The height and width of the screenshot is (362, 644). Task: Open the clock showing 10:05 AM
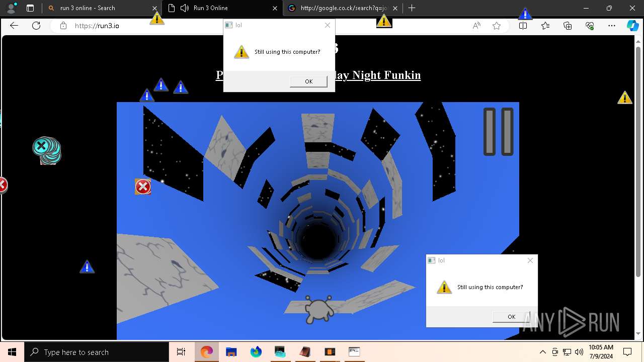tap(601, 352)
